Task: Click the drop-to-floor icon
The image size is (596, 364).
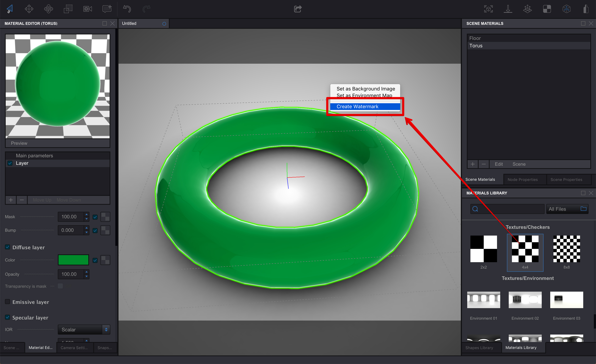Action: tap(508, 9)
